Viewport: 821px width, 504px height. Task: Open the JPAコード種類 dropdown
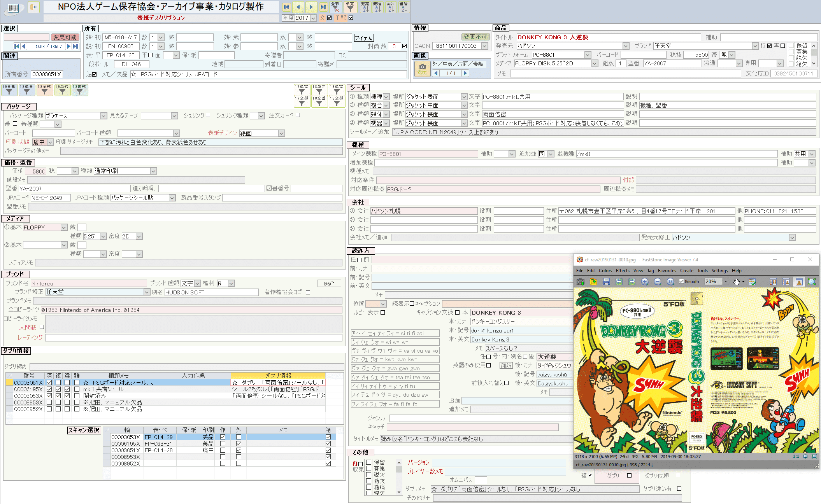[x=172, y=198]
